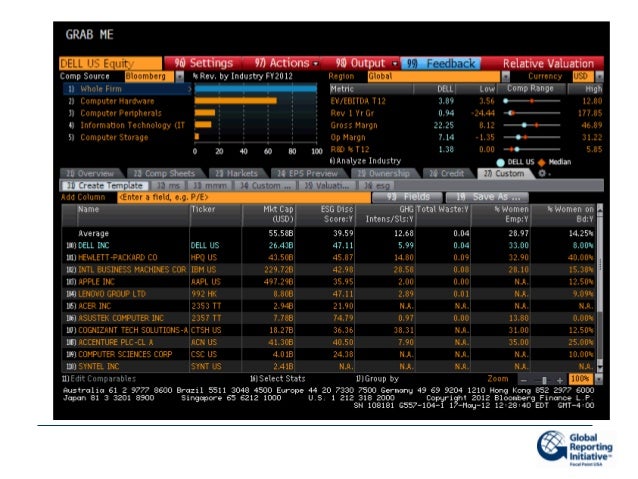The image size is (638, 479).
Task: Switch to the Markets tab
Action: [237, 173]
